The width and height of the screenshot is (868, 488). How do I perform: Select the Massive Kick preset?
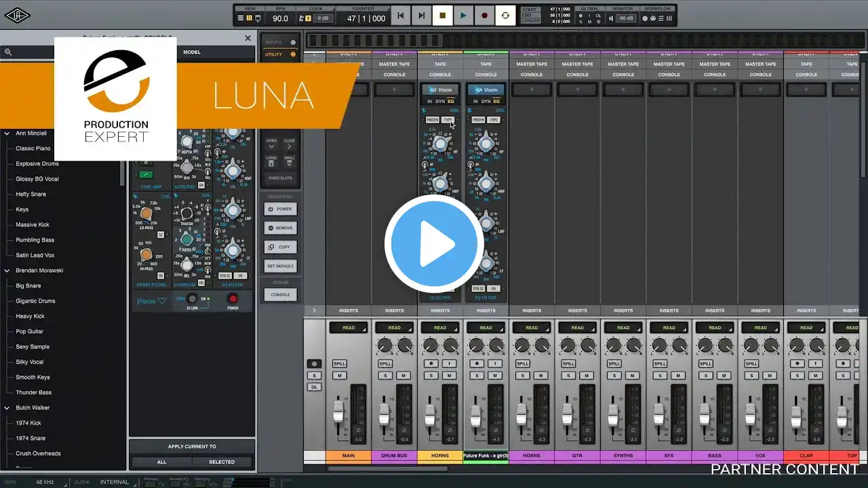[33, 225]
